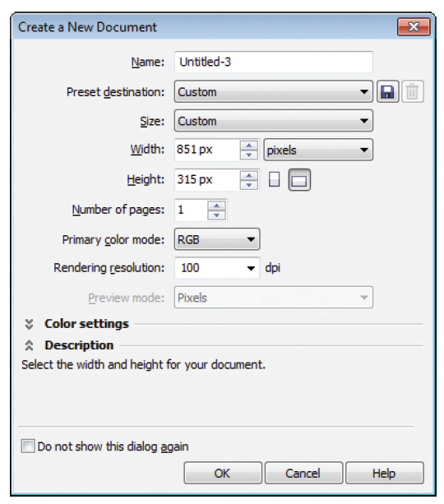Open the Size dropdown
This screenshot has height=504, width=444.
coord(274,121)
